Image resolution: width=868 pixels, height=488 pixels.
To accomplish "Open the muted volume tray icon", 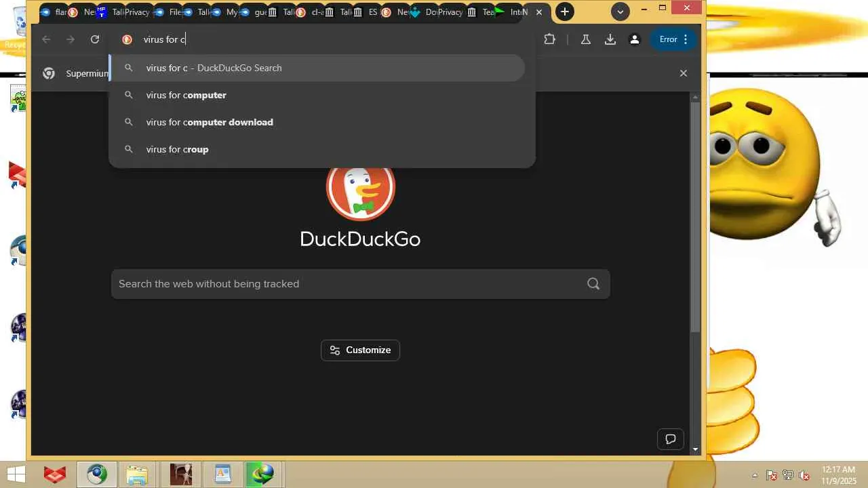I will point(804,475).
